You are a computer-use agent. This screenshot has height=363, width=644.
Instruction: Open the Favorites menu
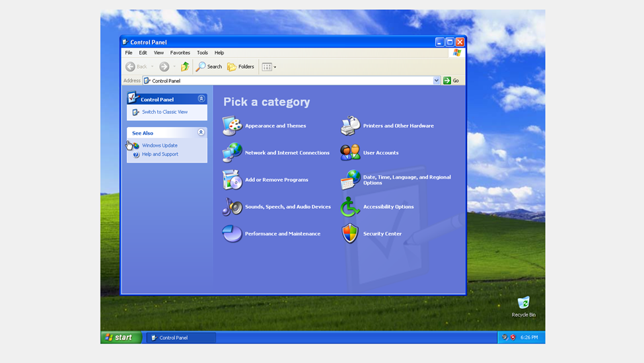tap(180, 53)
